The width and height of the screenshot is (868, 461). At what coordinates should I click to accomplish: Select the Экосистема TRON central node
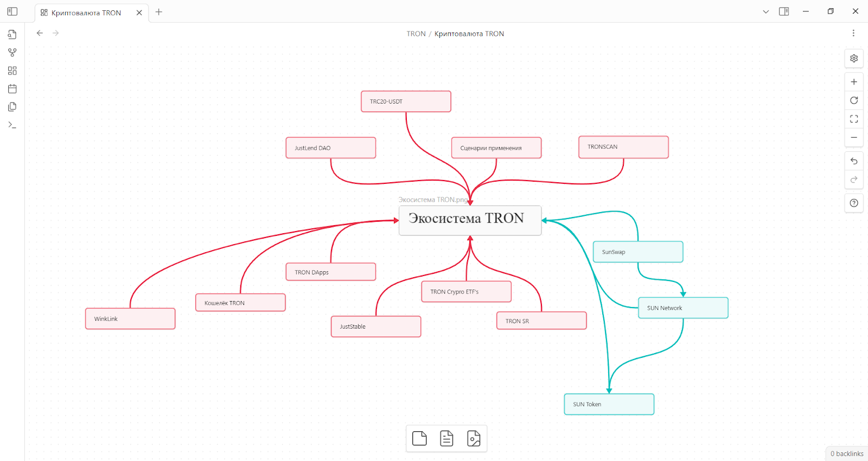point(470,220)
